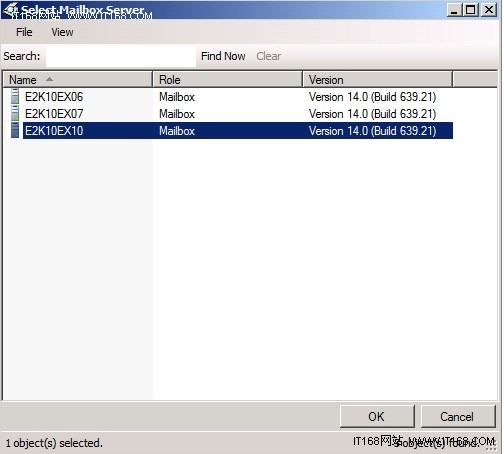Click into the Search input field
This screenshot has width=504, height=454.
pos(121,56)
